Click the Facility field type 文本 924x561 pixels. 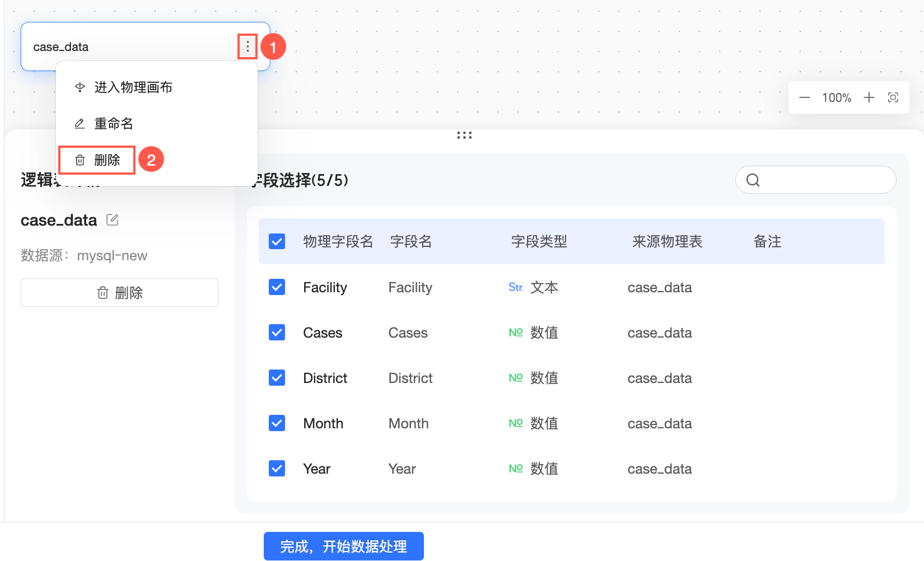533,287
